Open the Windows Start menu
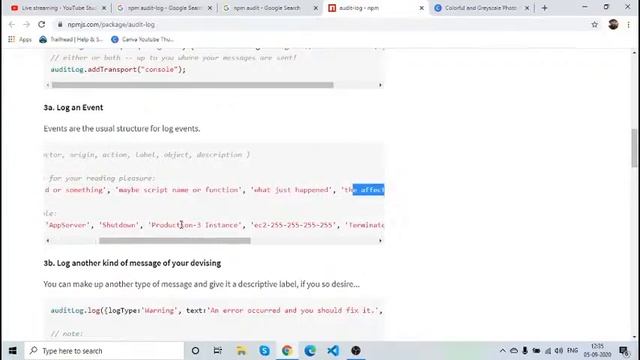 click(x=13, y=351)
